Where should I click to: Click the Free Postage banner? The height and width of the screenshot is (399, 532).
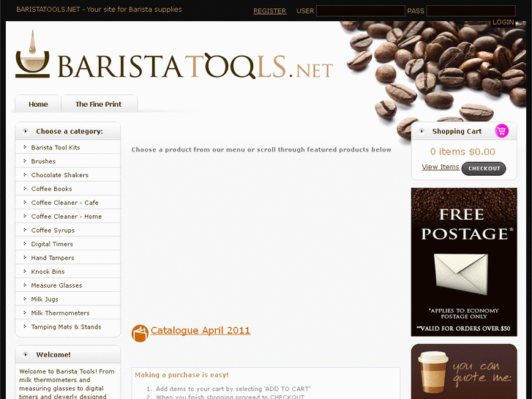[x=464, y=262]
